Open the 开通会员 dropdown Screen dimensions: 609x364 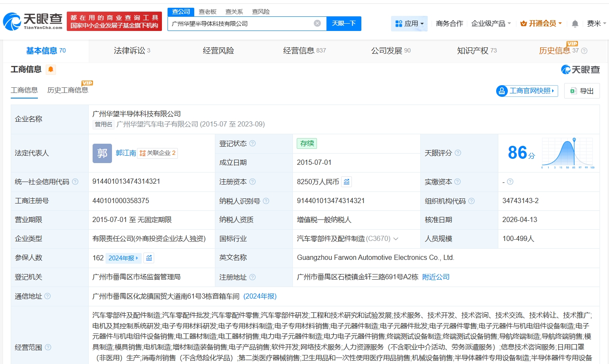(x=541, y=24)
